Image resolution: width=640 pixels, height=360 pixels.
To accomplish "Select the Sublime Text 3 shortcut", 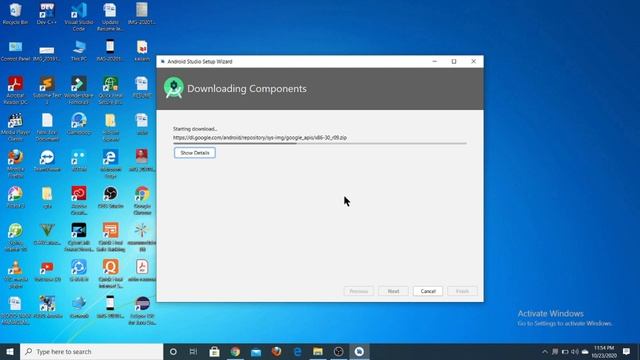I will pos(47,90).
